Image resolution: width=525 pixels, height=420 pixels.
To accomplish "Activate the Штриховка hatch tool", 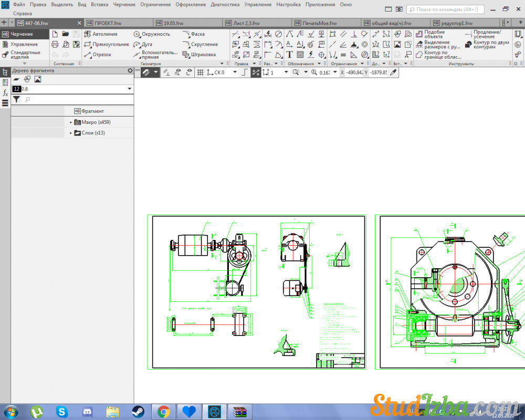I will coord(199,55).
